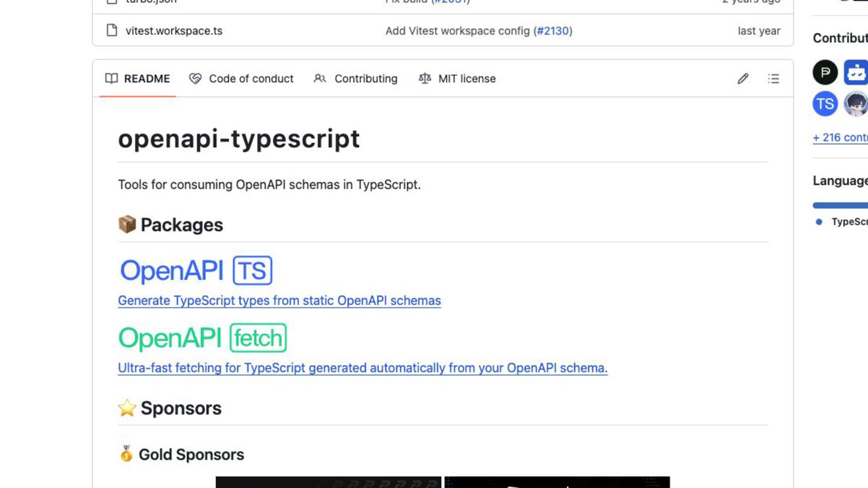Click the Sponsors heading
The width and height of the screenshot is (868, 488).
(170, 408)
